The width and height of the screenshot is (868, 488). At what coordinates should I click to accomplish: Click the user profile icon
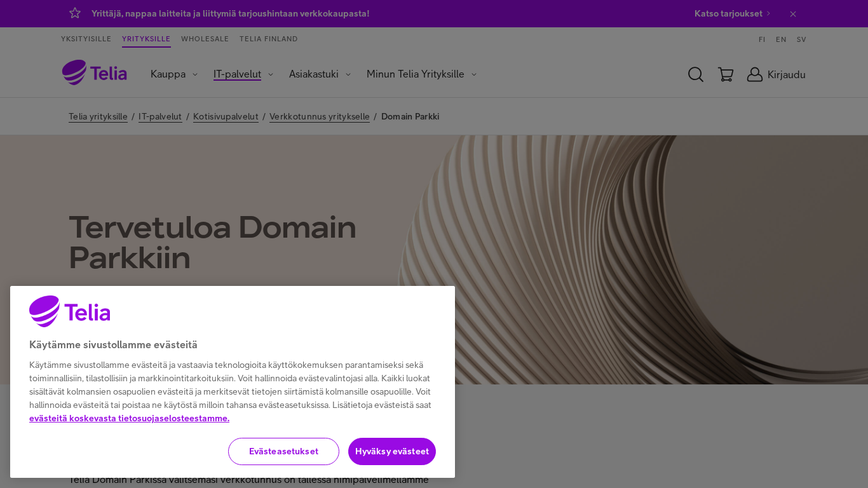pyautogui.click(x=755, y=74)
